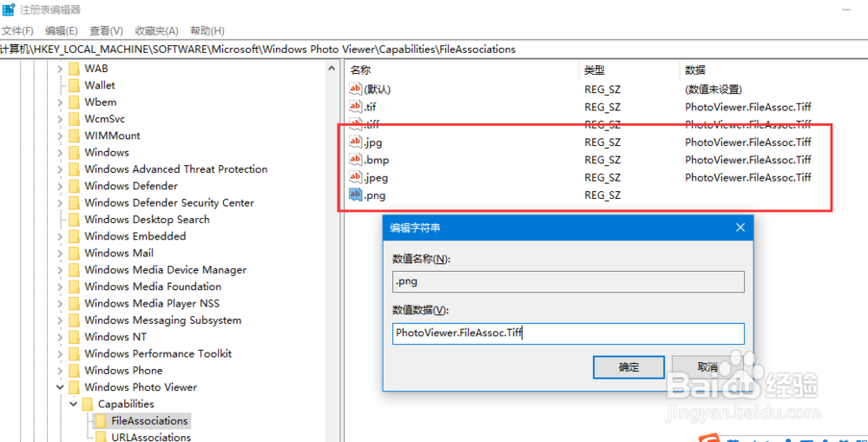Click REG_SZ type in .png row
The width and height of the screenshot is (868, 442).
coord(602,195)
